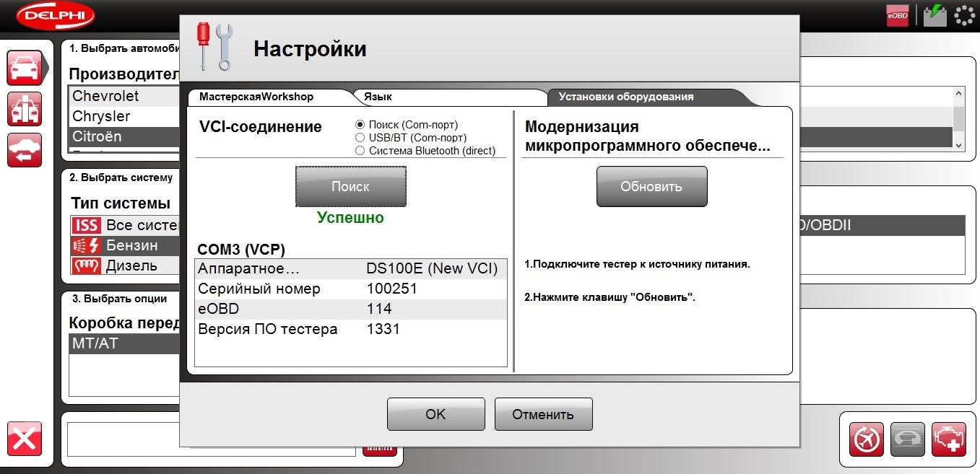Click the flight recorder icon bottom right
Image resolution: width=980 pixels, height=474 pixels.
click(x=867, y=439)
